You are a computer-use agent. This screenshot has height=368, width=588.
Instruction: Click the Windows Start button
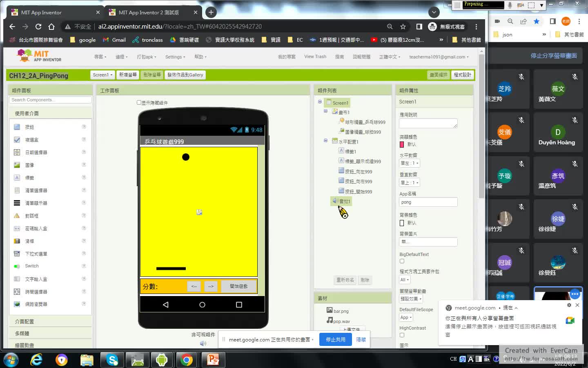click(11, 360)
